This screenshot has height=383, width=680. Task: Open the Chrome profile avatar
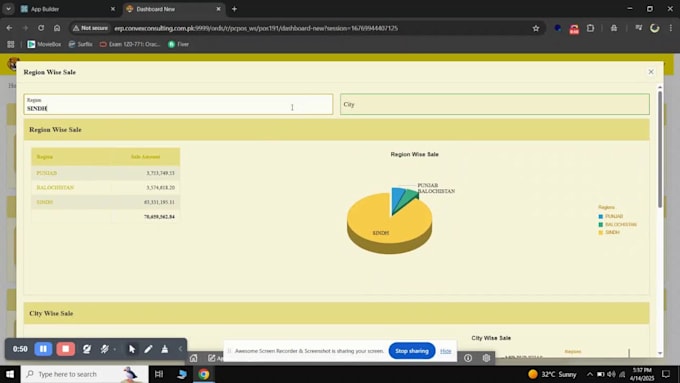click(x=654, y=28)
